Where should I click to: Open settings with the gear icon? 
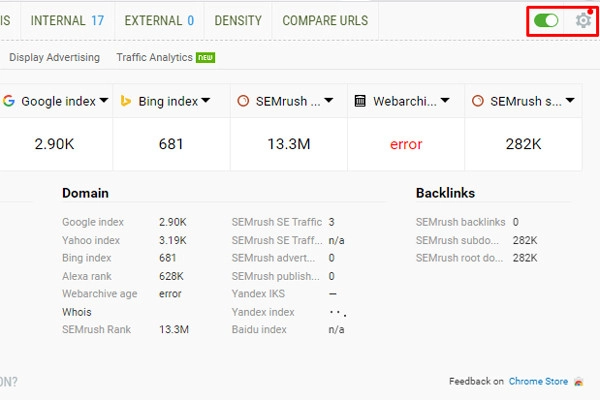[x=583, y=20]
